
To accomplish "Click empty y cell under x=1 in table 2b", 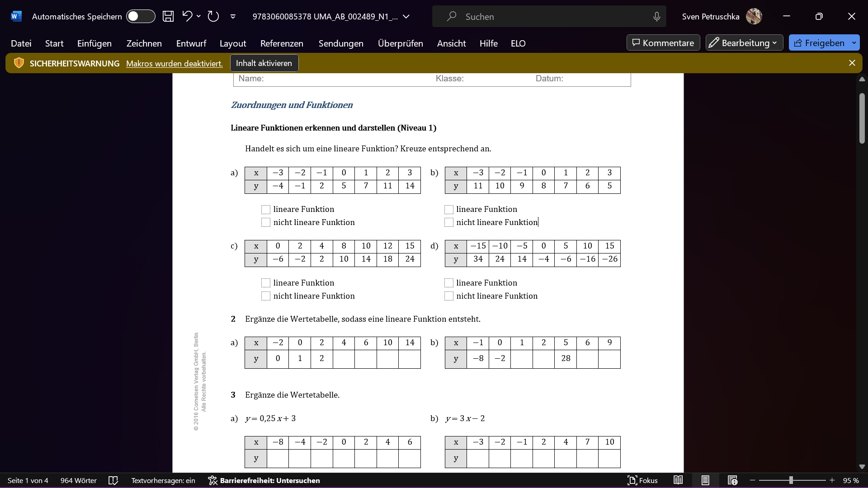I will pos(522,359).
